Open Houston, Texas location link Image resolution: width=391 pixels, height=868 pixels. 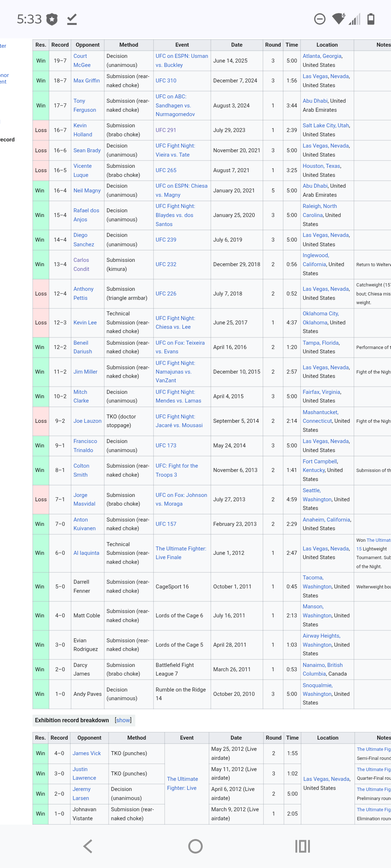(x=321, y=166)
